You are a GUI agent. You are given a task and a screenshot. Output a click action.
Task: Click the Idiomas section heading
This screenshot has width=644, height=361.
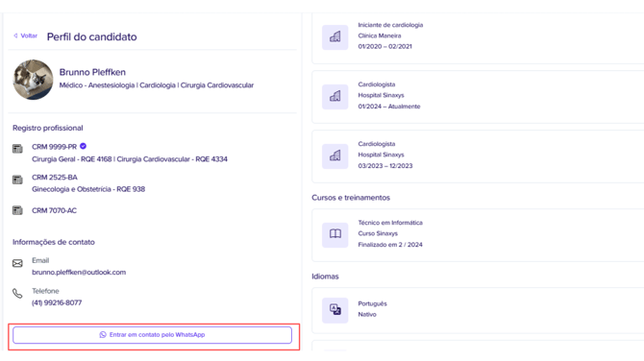pyautogui.click(x=325, y=277)
